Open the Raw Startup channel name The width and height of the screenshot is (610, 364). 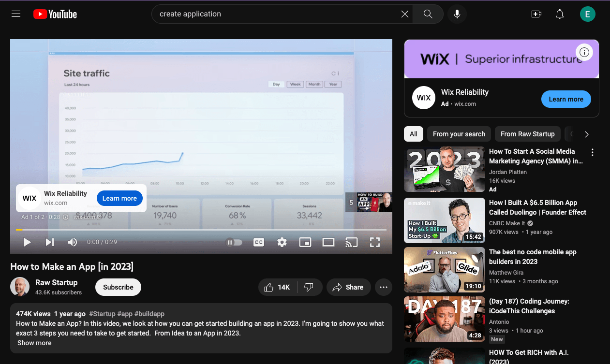(56, 282)
